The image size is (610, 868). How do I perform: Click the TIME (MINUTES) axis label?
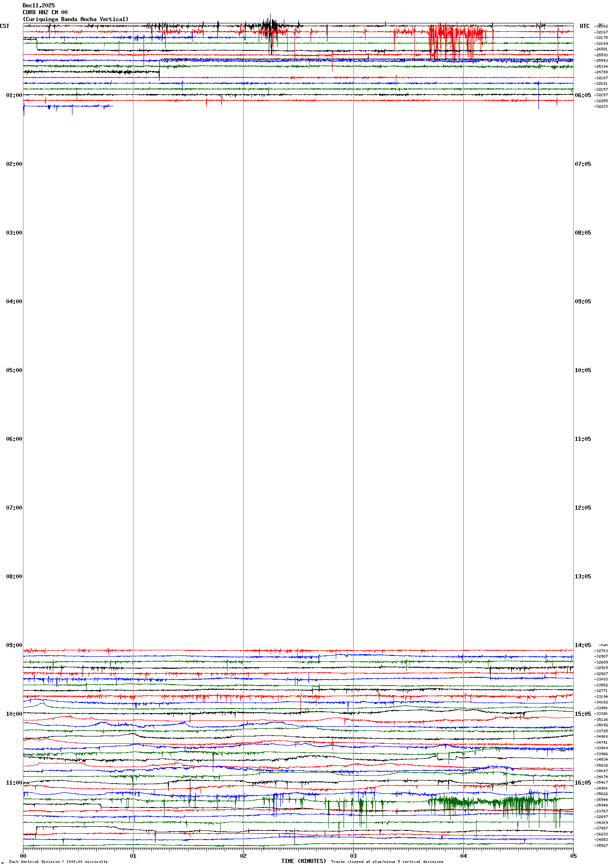[x=303, y=861]
